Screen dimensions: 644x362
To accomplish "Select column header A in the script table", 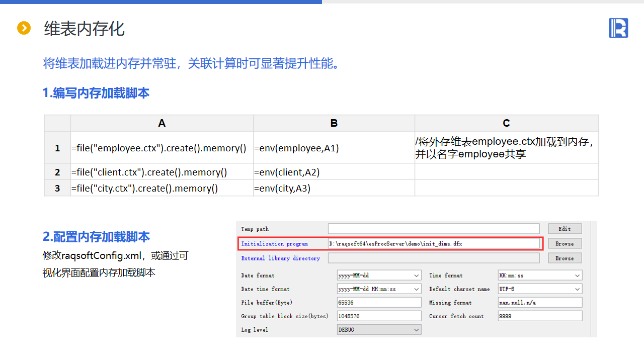I will pos(162,123).
